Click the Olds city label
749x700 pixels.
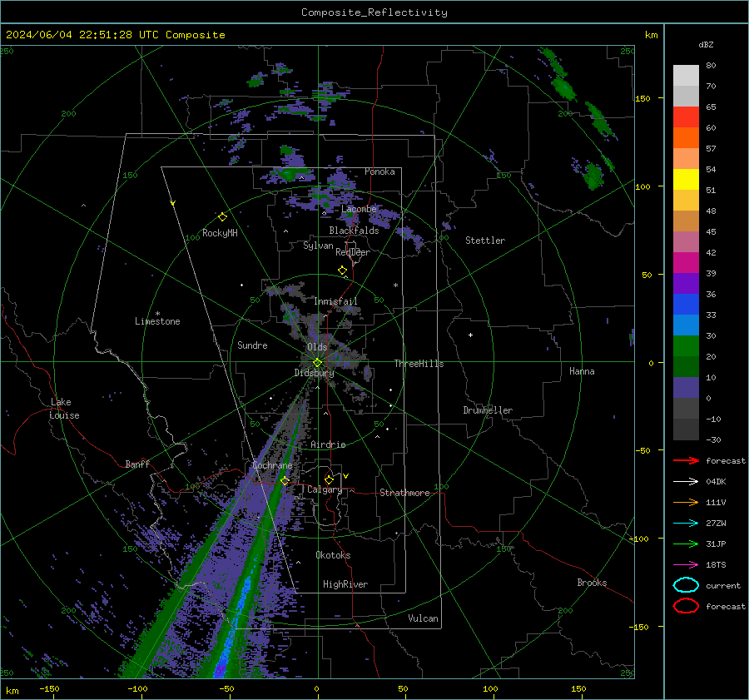click(x=317, y=347)
